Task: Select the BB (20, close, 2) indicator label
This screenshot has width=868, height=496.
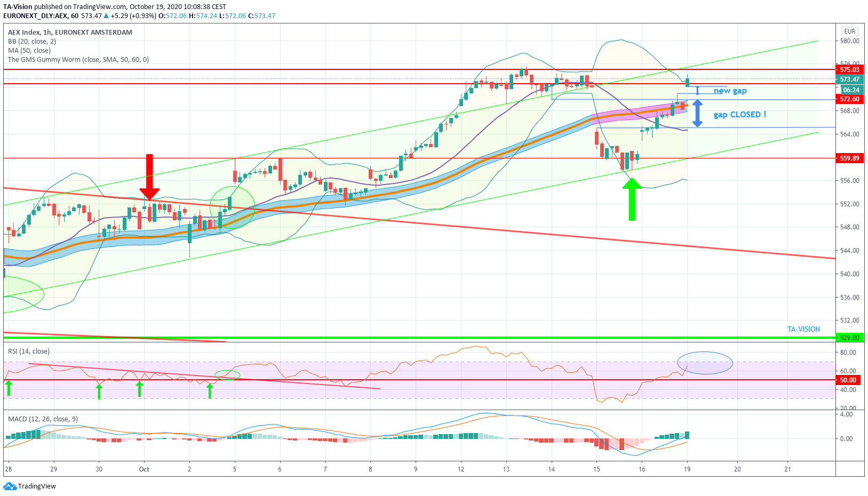Action: [32, 41]
